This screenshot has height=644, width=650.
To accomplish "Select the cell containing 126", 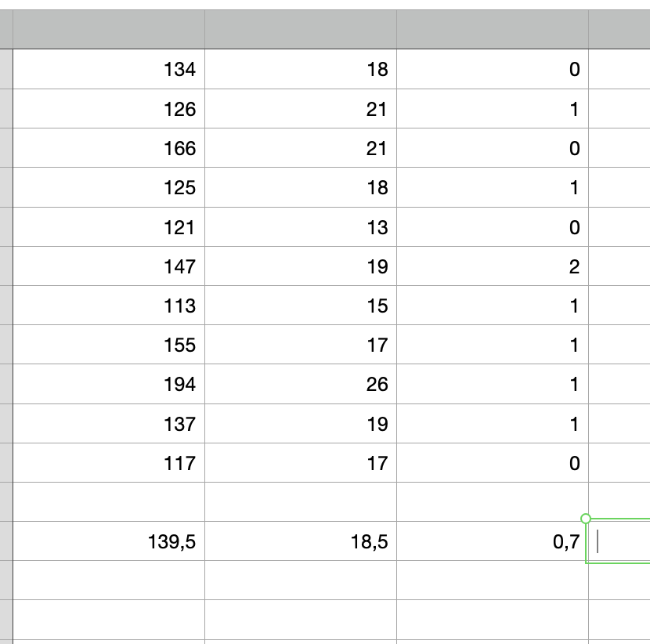I will [x=109, y=109].
